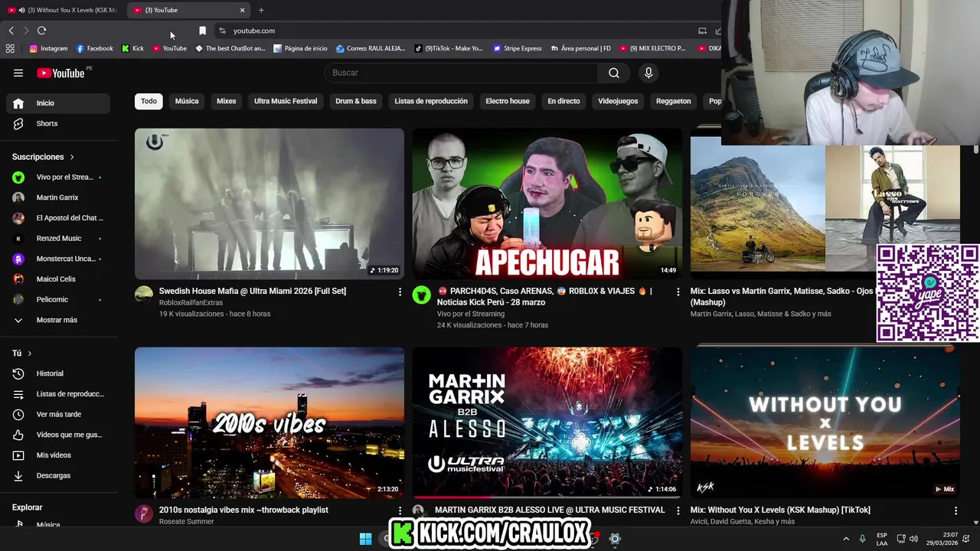Open Listas de reproducción in sidebar
This screenshot has height=551, width=980.
58,394
